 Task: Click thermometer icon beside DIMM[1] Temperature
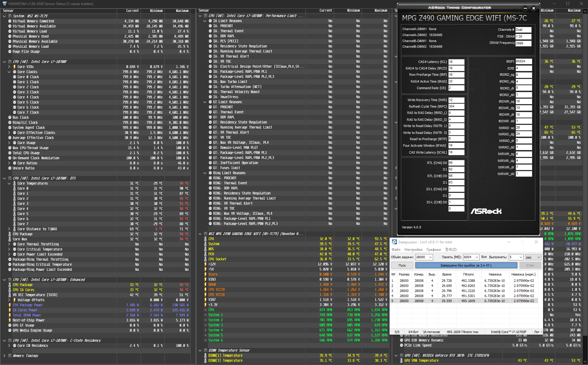point(205,355)
